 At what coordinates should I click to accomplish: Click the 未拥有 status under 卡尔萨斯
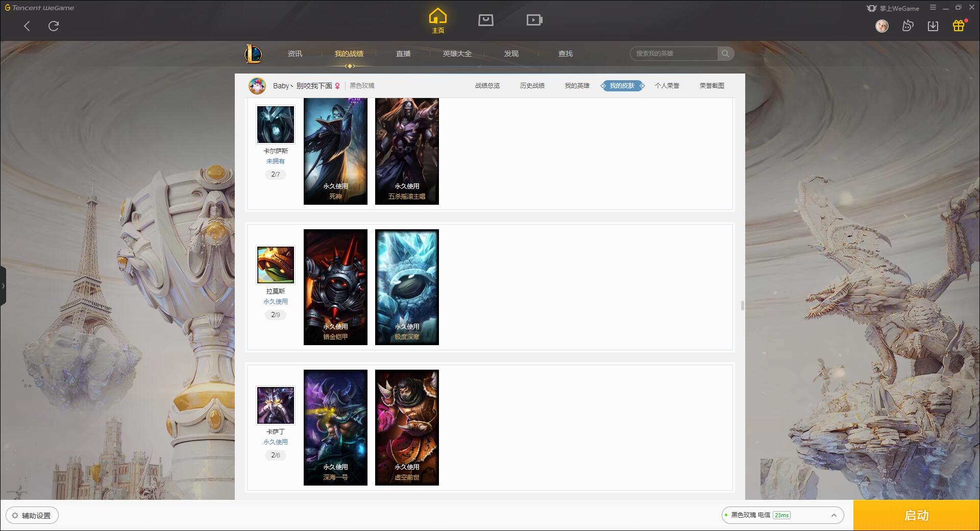coord(276,161)
